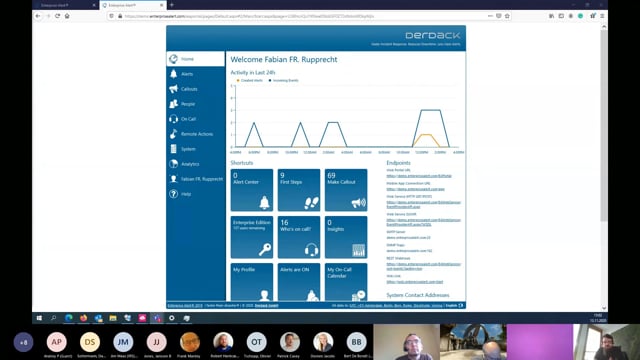Bookmark the page with the star icon

507,16
